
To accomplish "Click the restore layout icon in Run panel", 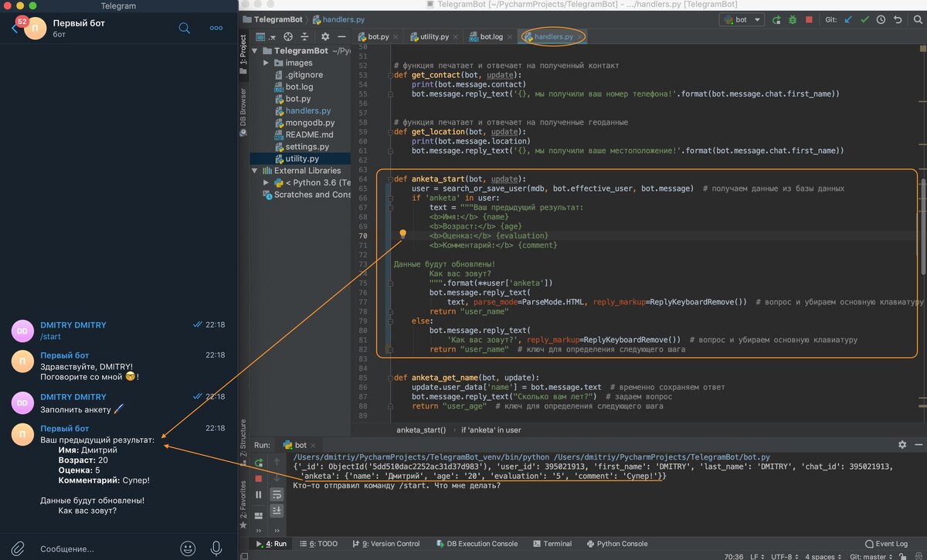I will click(x=259, y=516).
